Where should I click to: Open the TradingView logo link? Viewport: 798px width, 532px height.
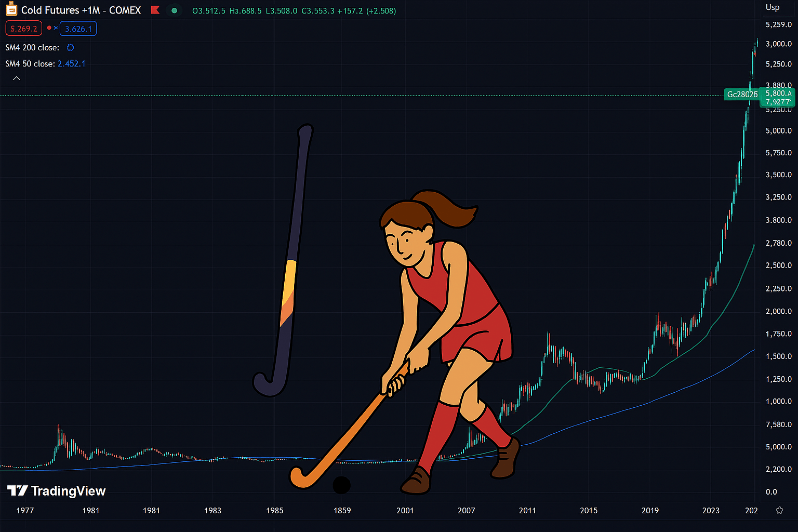coord(57,491)
